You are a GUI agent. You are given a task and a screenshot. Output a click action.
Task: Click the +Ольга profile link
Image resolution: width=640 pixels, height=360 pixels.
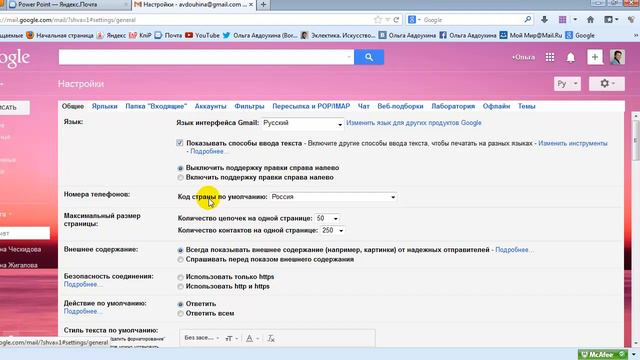pyautogui.click(x=523, y=57)
